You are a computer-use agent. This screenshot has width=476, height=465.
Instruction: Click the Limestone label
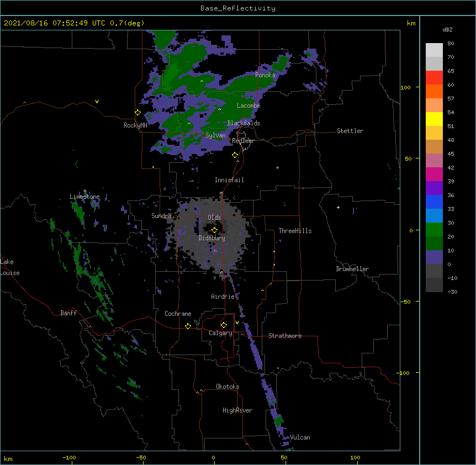pyautogui.click(x=84, y=197)
